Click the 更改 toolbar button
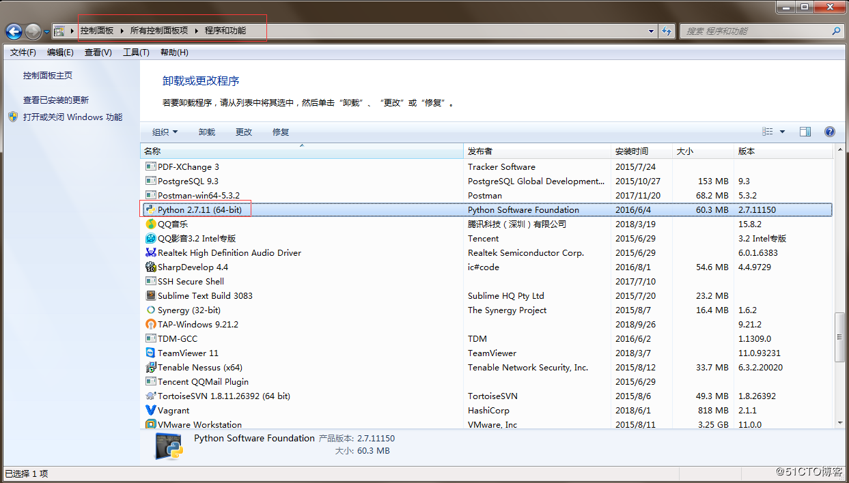Viewport: 849px width, 483px height. (x=244, y=132)
